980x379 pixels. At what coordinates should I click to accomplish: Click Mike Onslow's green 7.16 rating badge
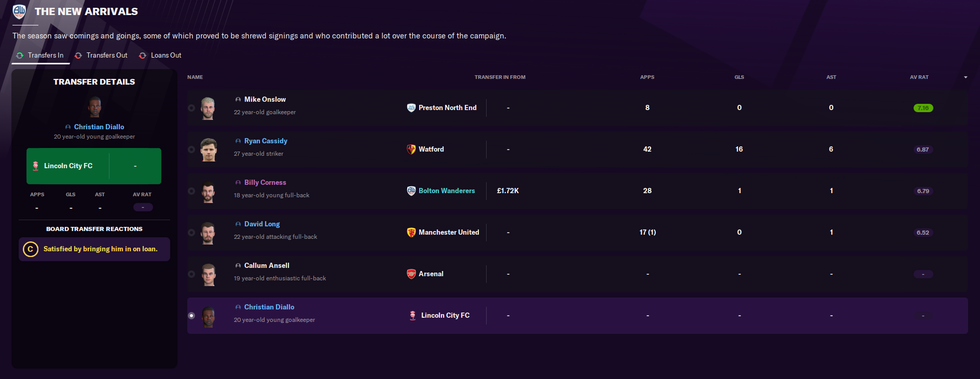[923, 108]
